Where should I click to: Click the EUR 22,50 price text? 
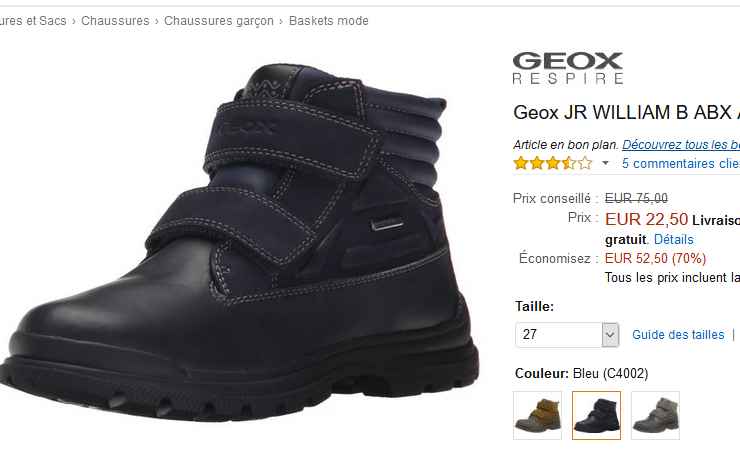(646, 219)
